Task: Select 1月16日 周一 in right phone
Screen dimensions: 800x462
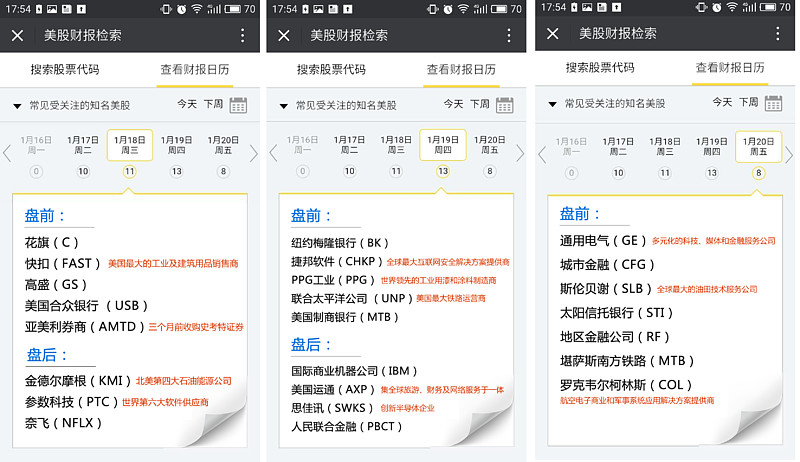Action: click(571, 146)
